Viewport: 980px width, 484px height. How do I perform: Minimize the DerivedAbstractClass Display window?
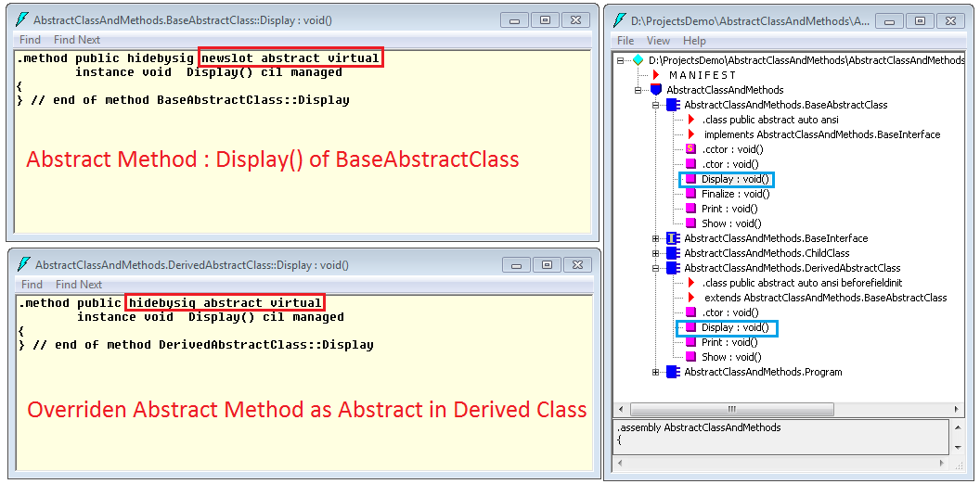tap(518, 264)
